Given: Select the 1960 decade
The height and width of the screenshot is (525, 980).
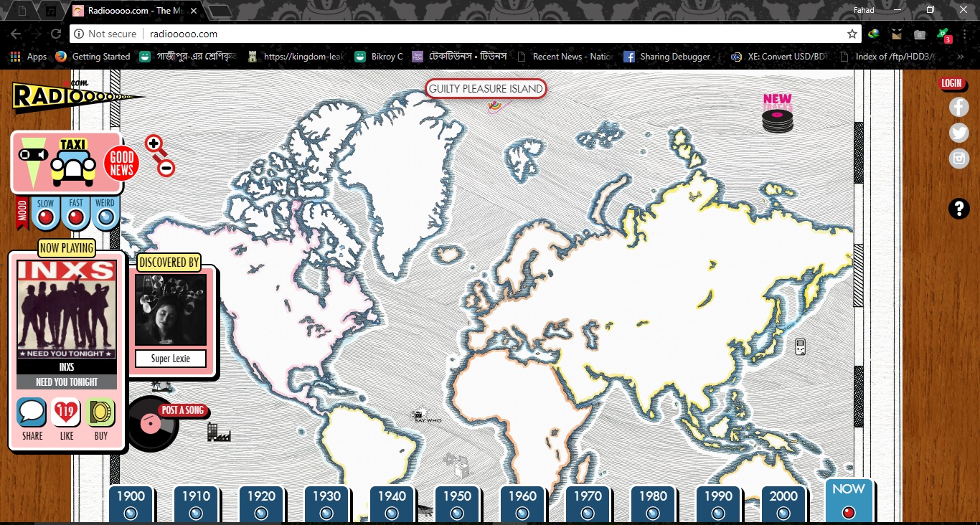Looking at the screenshot, I should (522, 504).
